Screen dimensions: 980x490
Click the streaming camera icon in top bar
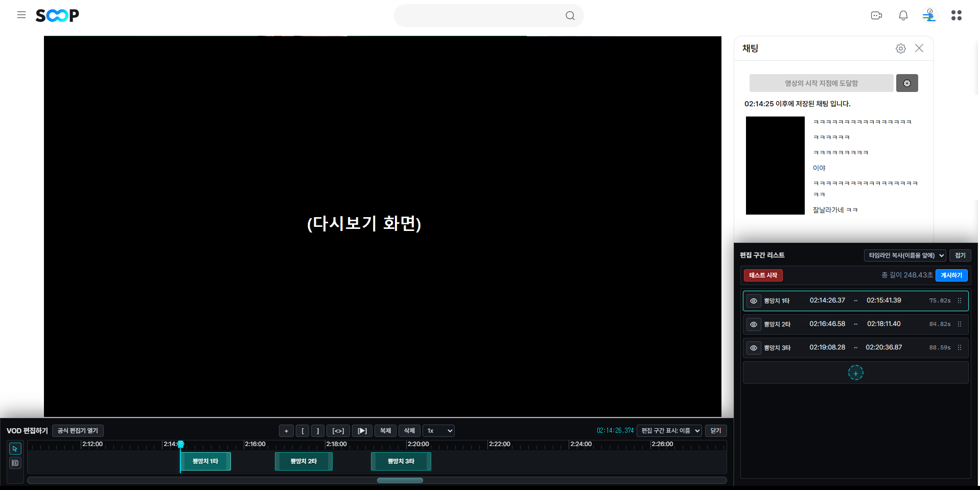pos(876,15)
